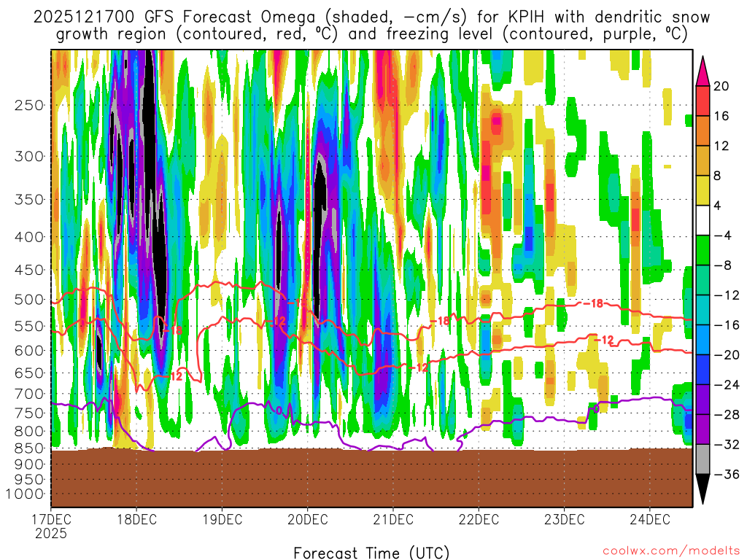The image size is (747, 560).
Task: Click the red colorbar segment between 16 and 20
Action: pos(703,101)
